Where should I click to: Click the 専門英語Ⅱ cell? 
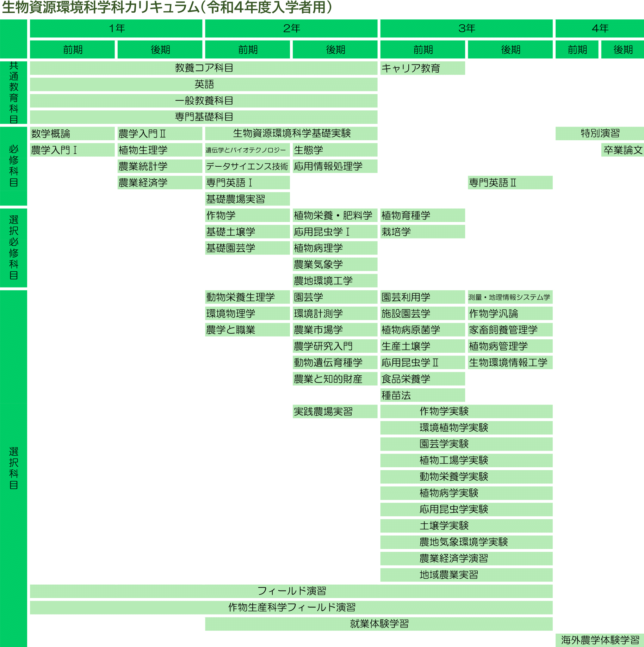510,183
